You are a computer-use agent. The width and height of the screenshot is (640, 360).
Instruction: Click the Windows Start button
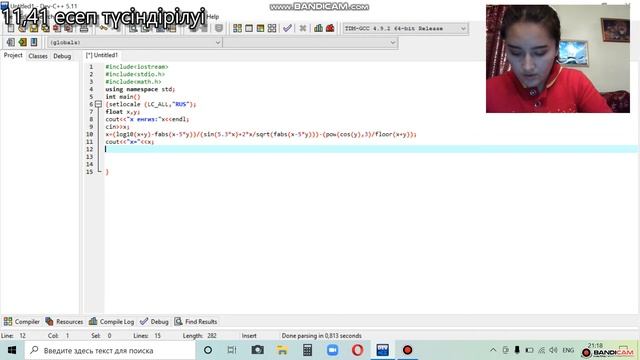coord(12,350)
